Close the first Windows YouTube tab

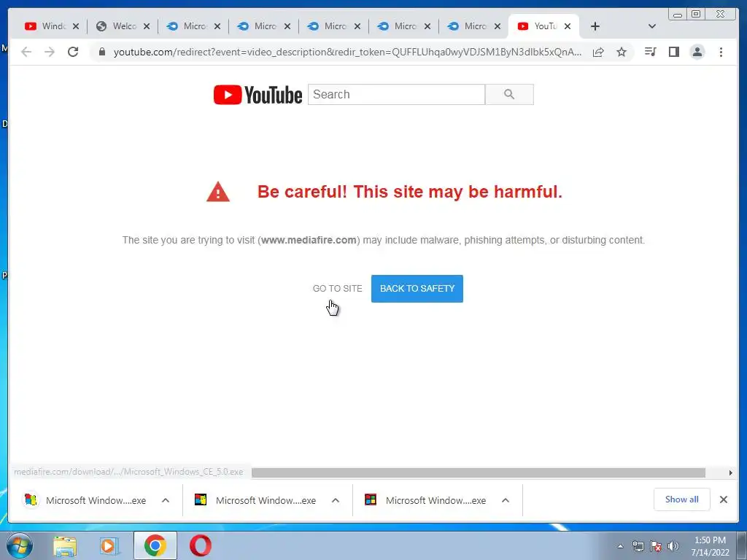pos(76,26)
